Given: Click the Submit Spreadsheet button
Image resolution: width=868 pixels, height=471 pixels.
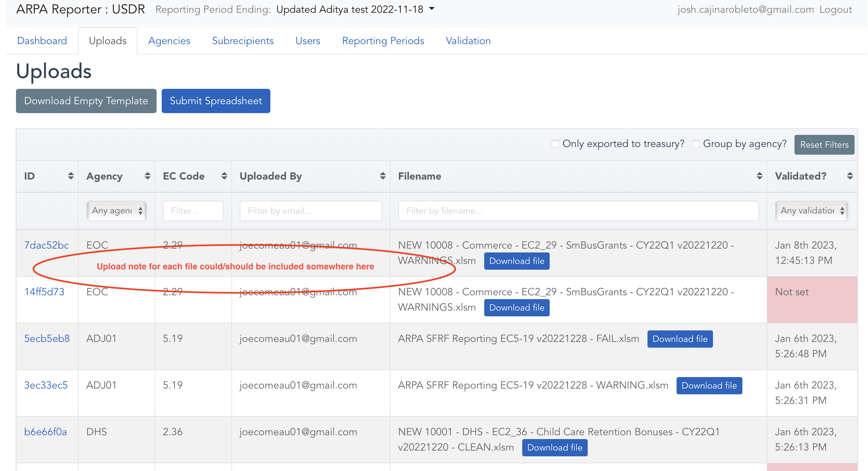Looking at the screenshot, I should (x=216, y=101).
